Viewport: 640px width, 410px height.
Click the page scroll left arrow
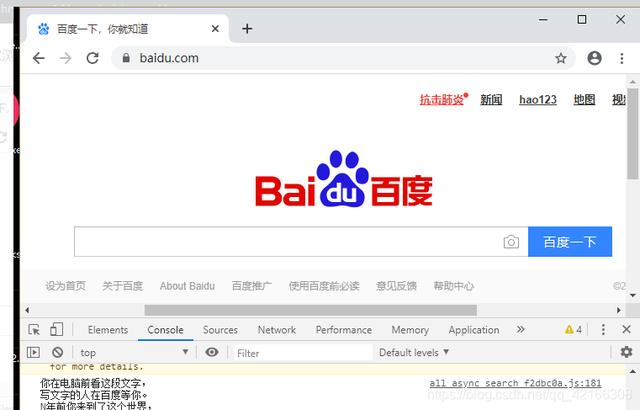coord(27,310)
